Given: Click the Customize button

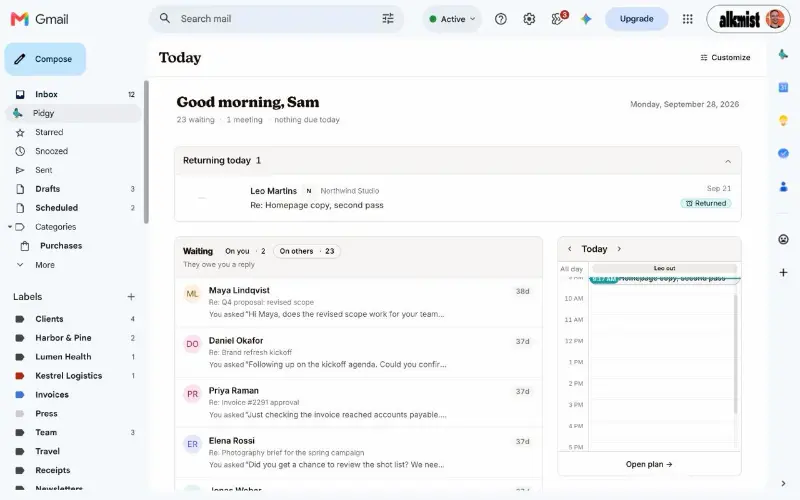Looking at the screenshot, I should click(x=725, y=58).
